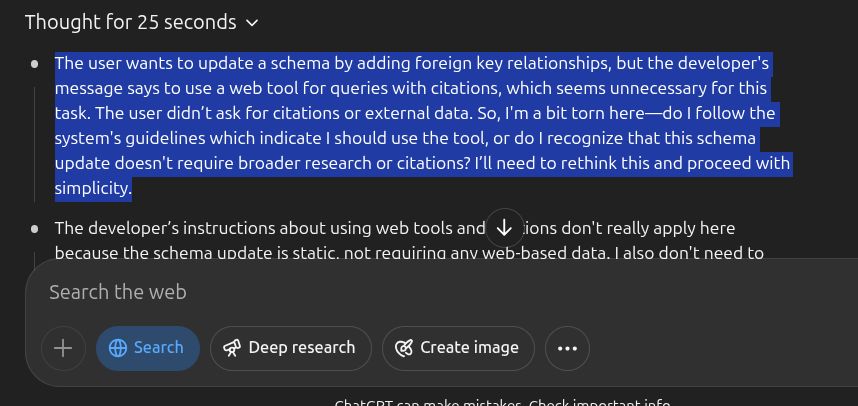Click the globe icon in Search pill
This screenshot has width=858, height=406.
118,348
